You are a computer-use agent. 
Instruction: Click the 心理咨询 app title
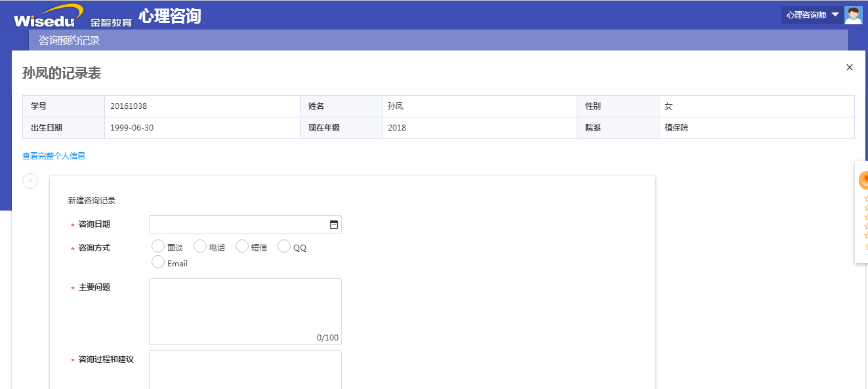[169, 16]
